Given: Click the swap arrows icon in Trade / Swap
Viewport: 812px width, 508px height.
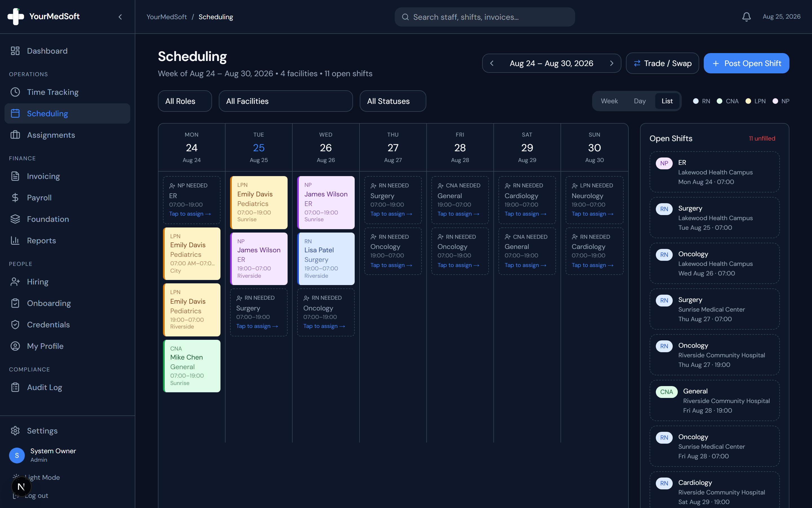Looking at the screenshot, I should click(x=637, y=63).
